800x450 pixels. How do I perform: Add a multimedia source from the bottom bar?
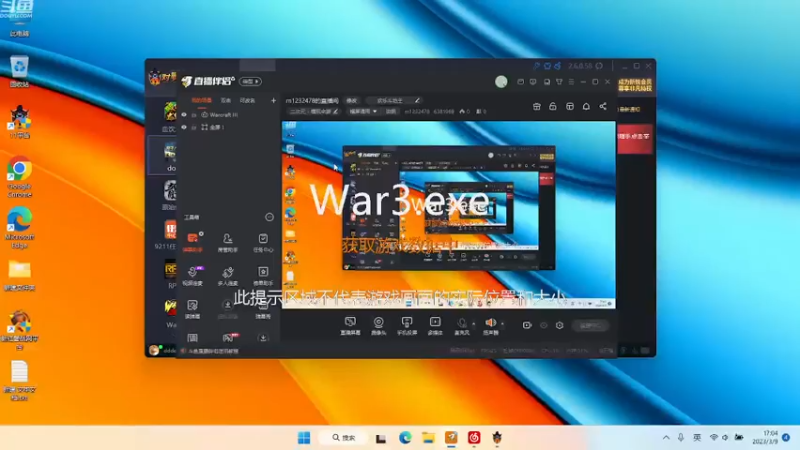[x=435, y=326]
